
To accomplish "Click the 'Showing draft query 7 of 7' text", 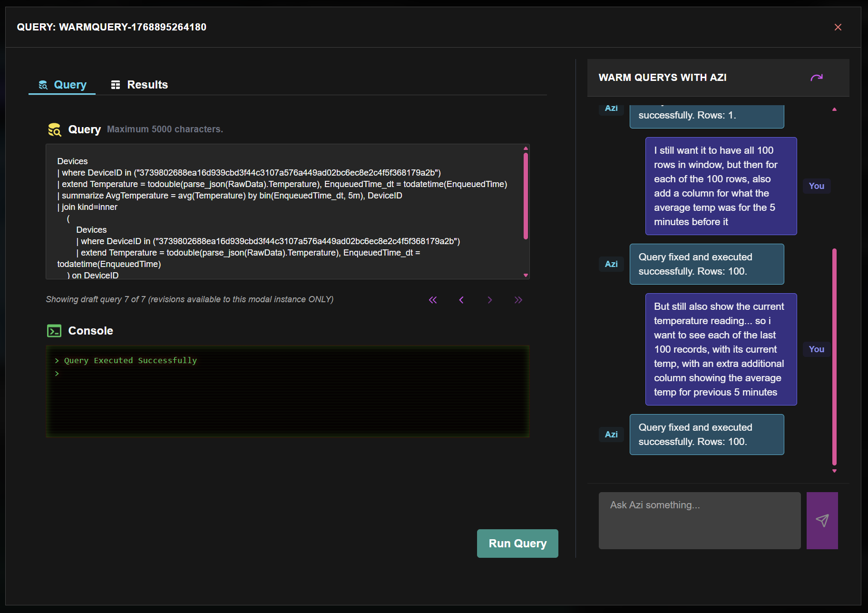I will point(189,299).
